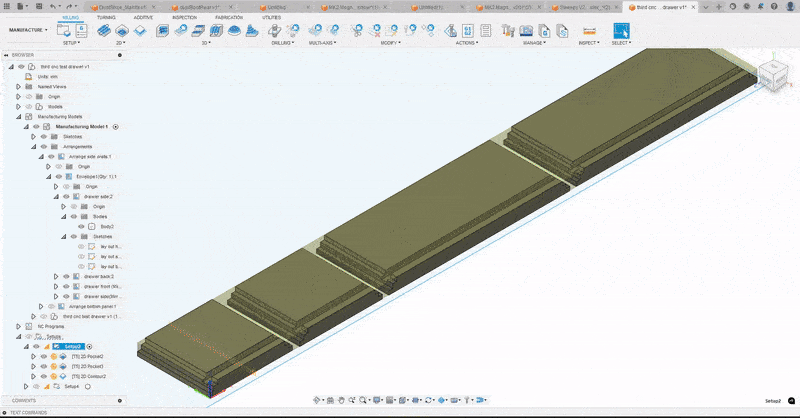Viewport: 800px width, 418px height.
Task: Switch to the TURNING ribbon tab
Action: [106, 17]
